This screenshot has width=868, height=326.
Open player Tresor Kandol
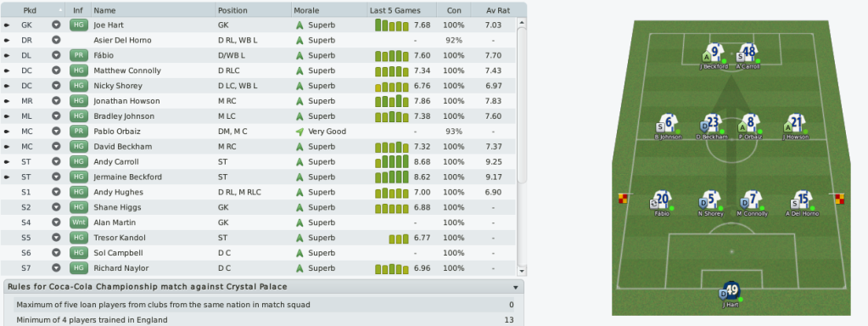click(x=120, y=238)
